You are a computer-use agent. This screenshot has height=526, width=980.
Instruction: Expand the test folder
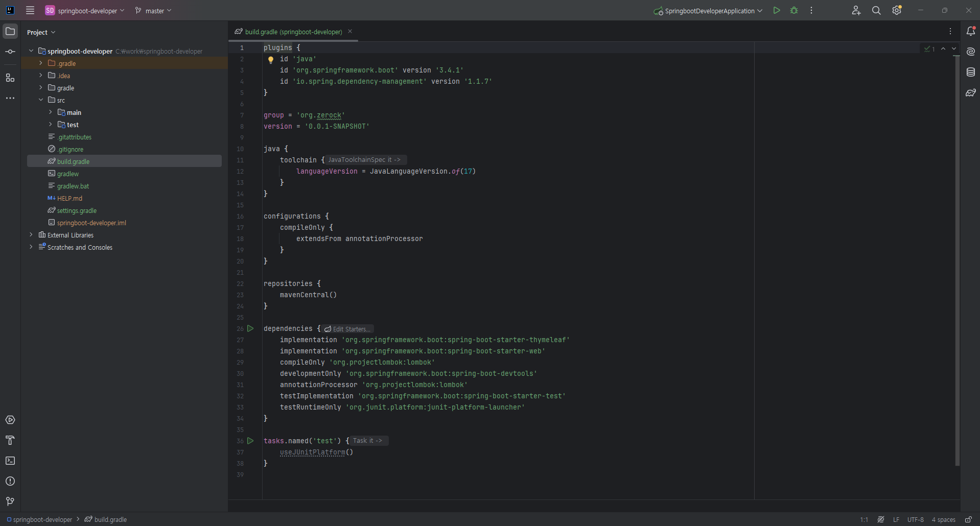tap(51, 124)
